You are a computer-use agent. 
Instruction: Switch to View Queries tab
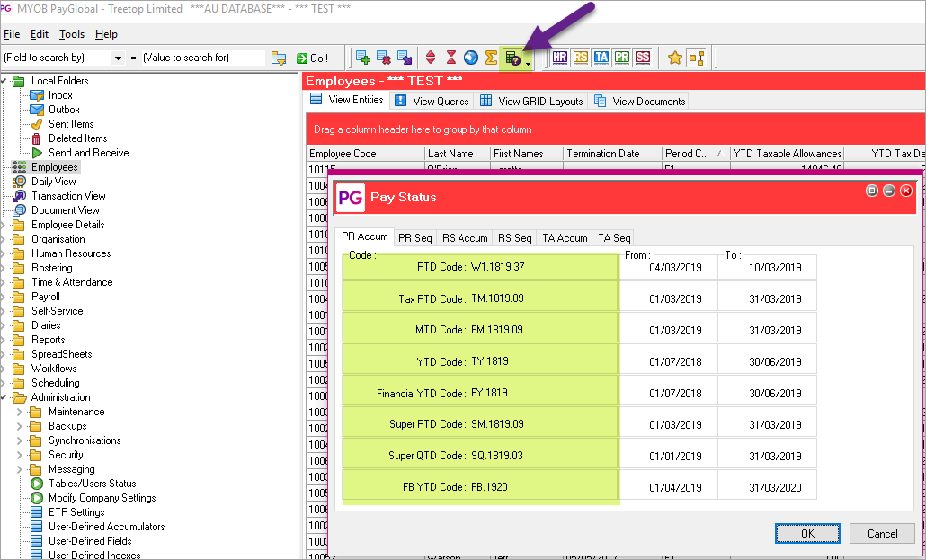432,101
